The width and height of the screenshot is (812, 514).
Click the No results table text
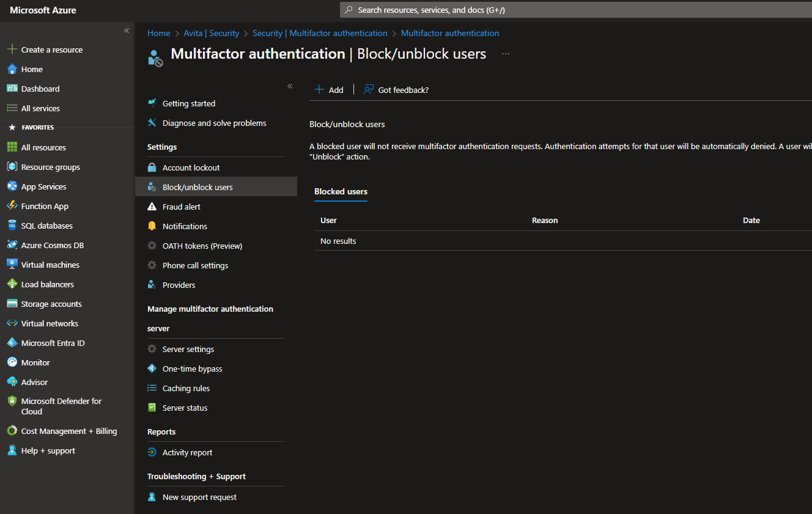pos(338,241)
